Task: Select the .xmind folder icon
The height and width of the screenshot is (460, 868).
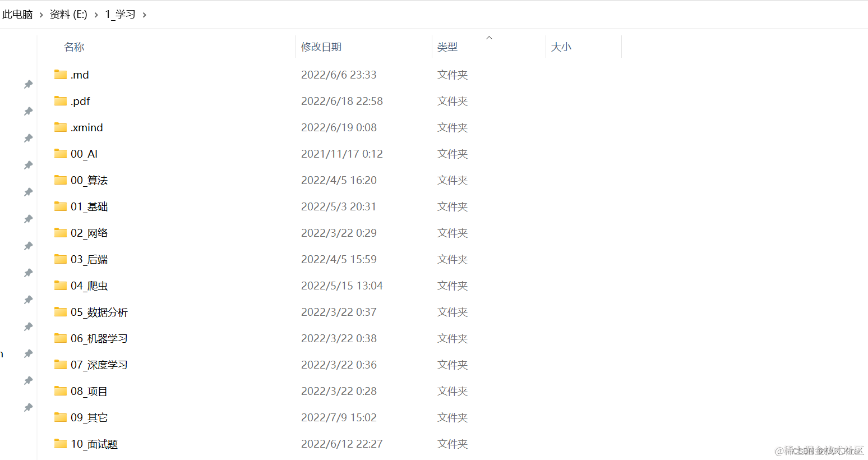Action: point(61,127)
